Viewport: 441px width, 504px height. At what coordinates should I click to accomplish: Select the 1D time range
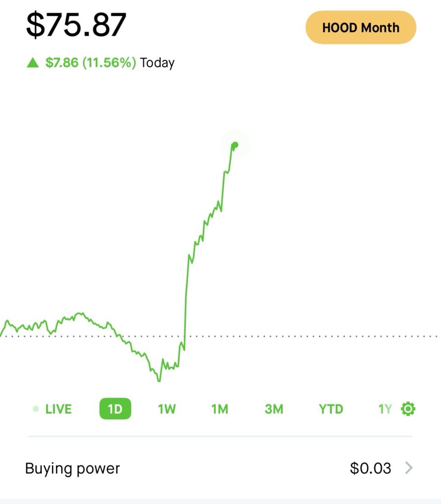[x=115, y=409]
